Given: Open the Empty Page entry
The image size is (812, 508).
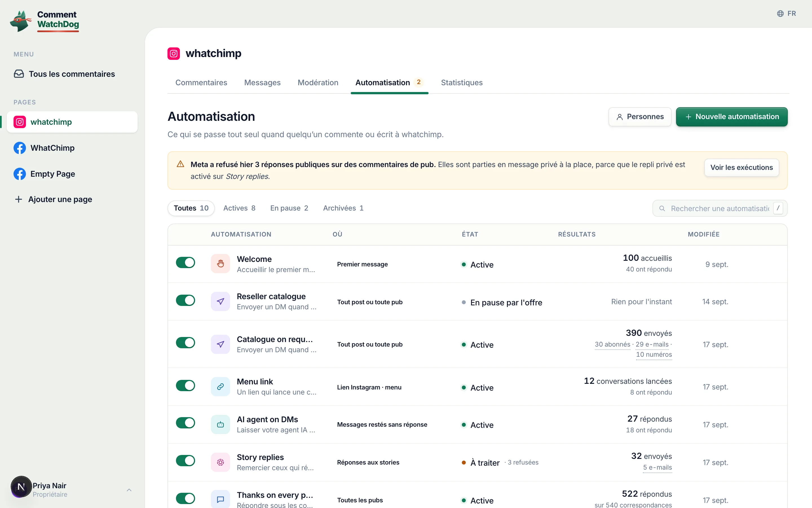Looking at the screenshot, I should (x=72, y=174).
